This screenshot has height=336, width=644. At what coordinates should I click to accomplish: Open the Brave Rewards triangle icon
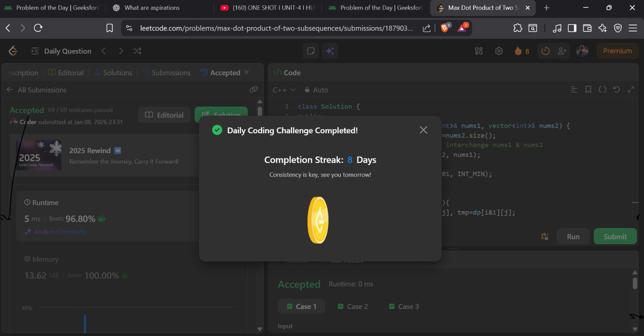coord(463,27)
